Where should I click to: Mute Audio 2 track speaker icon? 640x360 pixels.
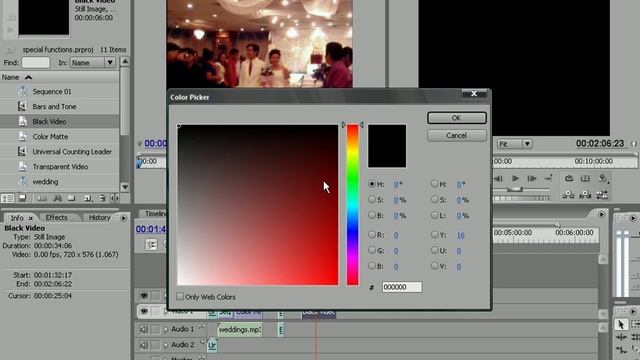pyautogui.click(x=144, y=345)
